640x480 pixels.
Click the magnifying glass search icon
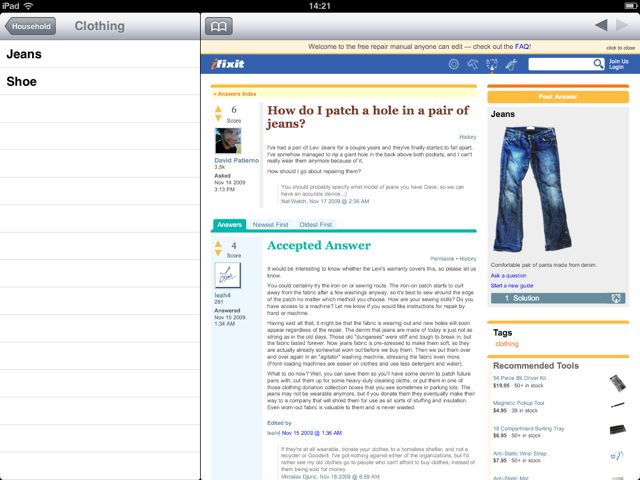click(598, 64)
